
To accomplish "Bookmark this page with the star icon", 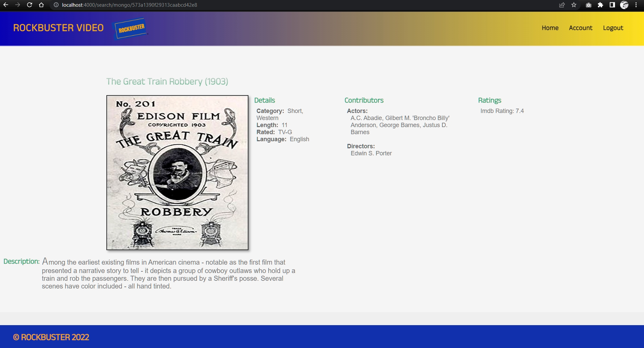I will pyautogui.click(x=574, y=5).
